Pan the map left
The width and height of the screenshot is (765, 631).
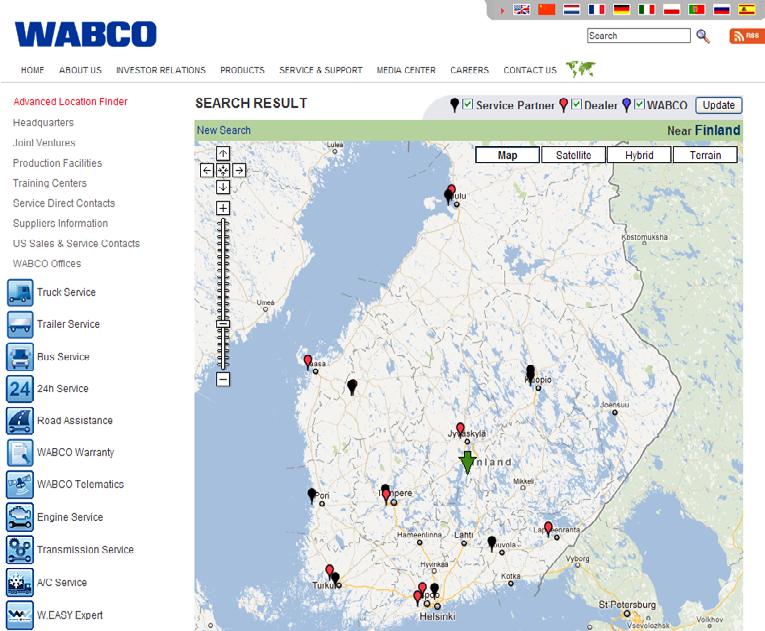[x=207, y=170]
